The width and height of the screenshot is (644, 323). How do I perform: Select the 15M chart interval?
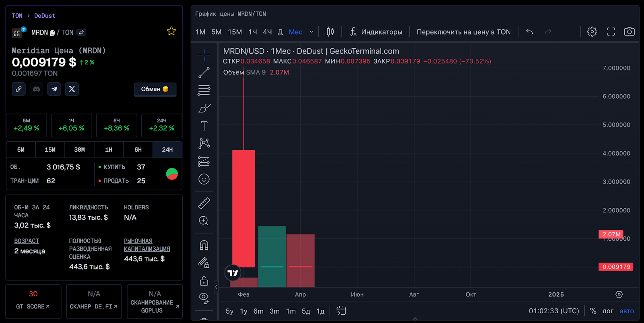tap(235, 32)
